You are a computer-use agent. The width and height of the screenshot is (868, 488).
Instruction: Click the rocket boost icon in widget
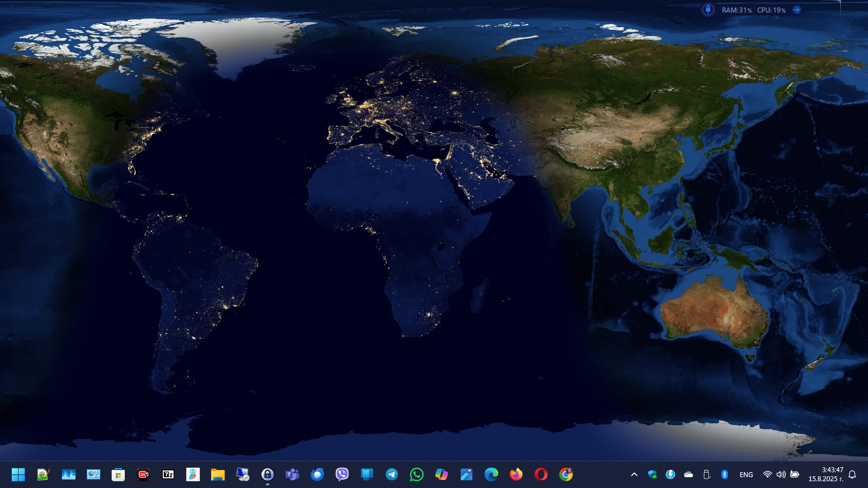coord(708,9)
